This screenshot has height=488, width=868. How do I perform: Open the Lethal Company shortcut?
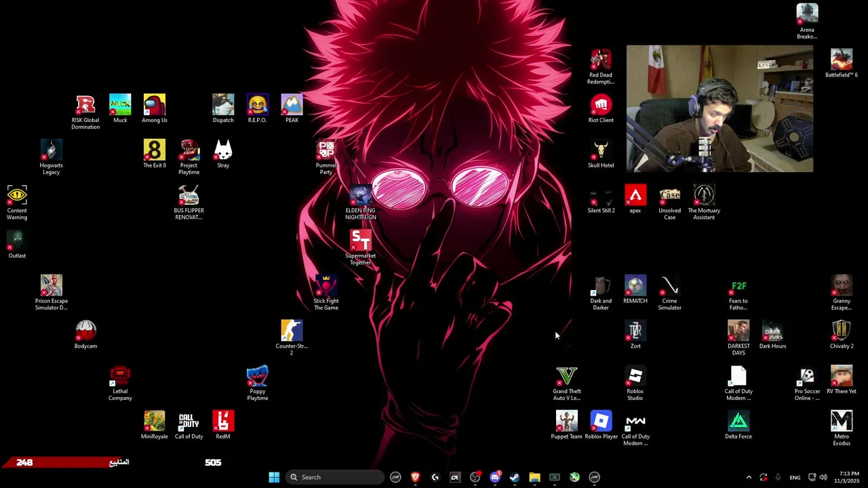[x=120, y=384]
